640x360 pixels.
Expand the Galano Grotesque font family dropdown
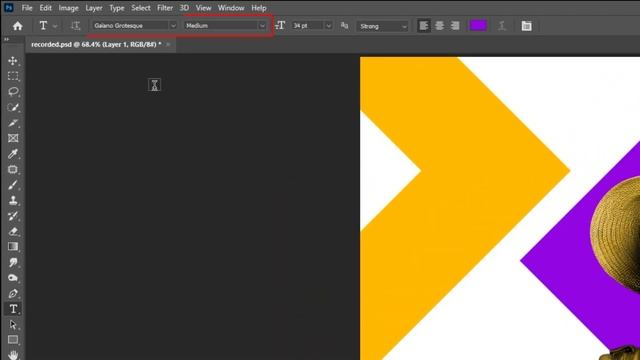click(x=173, y=26)
